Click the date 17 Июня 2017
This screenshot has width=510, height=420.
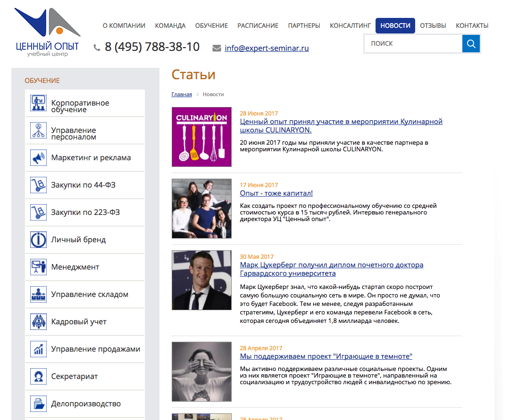(259, 185)
